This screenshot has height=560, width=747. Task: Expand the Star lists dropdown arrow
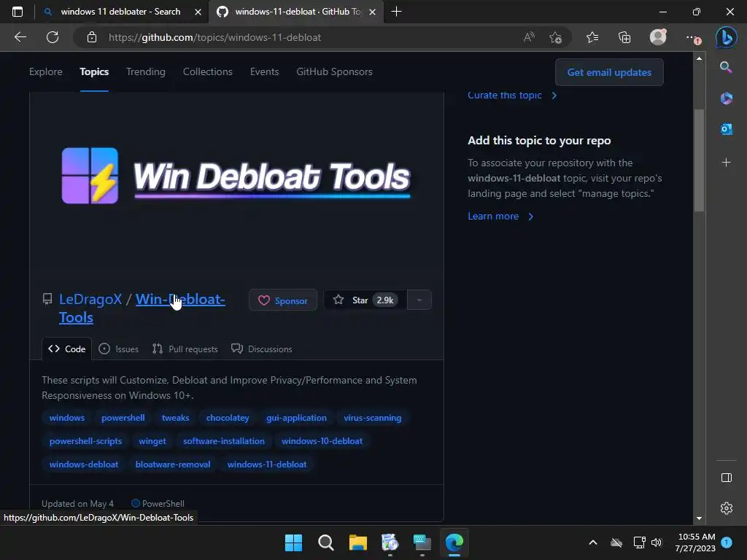point(419,300)
